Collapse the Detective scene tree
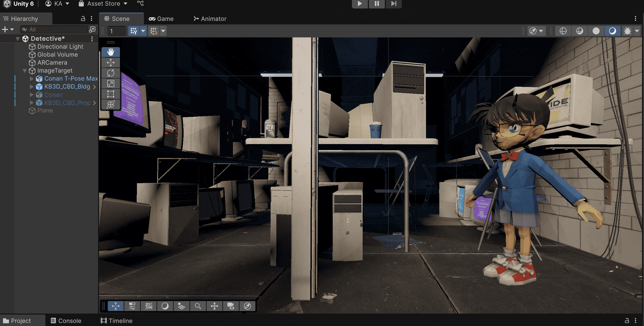Screen dimensions: 644x326 point(18,39)
